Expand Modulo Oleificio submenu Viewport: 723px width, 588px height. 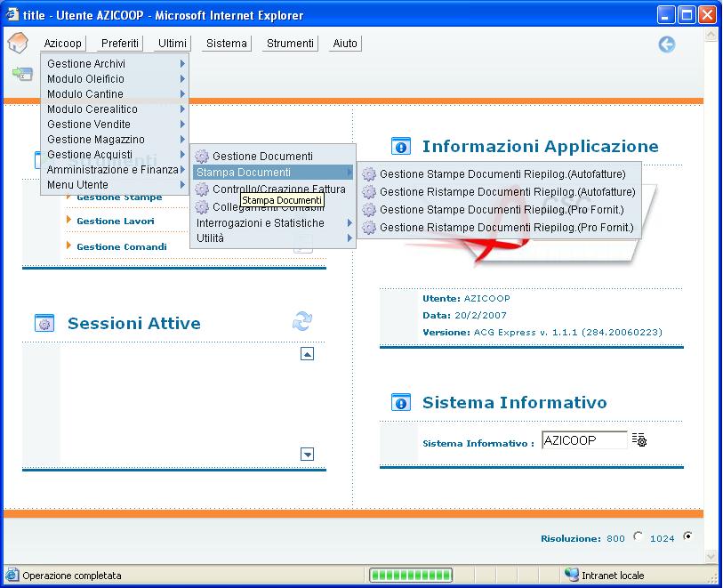115,79
